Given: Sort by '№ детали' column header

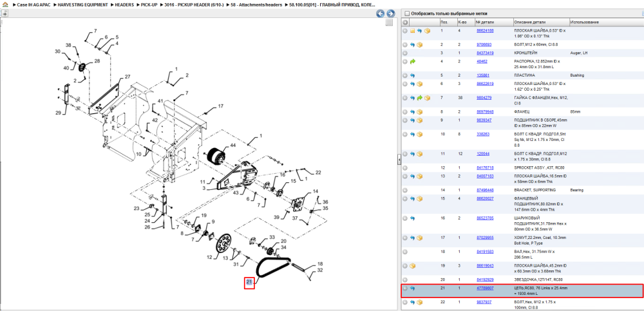Looking at the screenshot, I should tap(494, 22).
